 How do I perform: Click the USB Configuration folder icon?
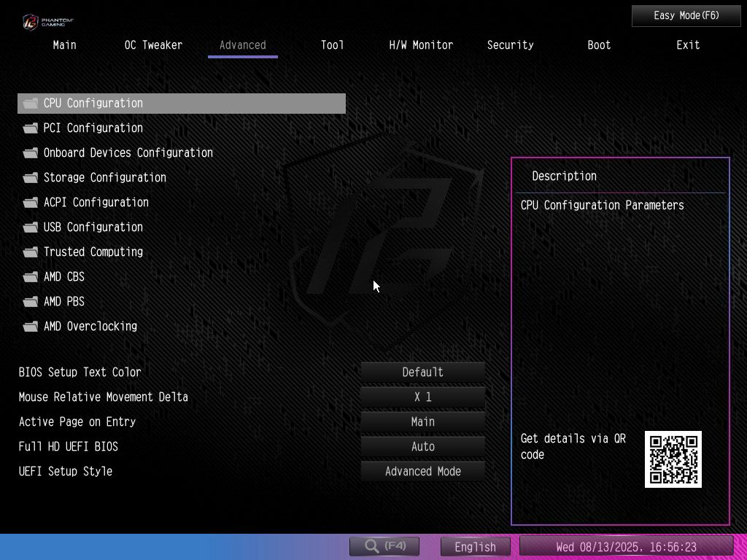click(31, 227)
